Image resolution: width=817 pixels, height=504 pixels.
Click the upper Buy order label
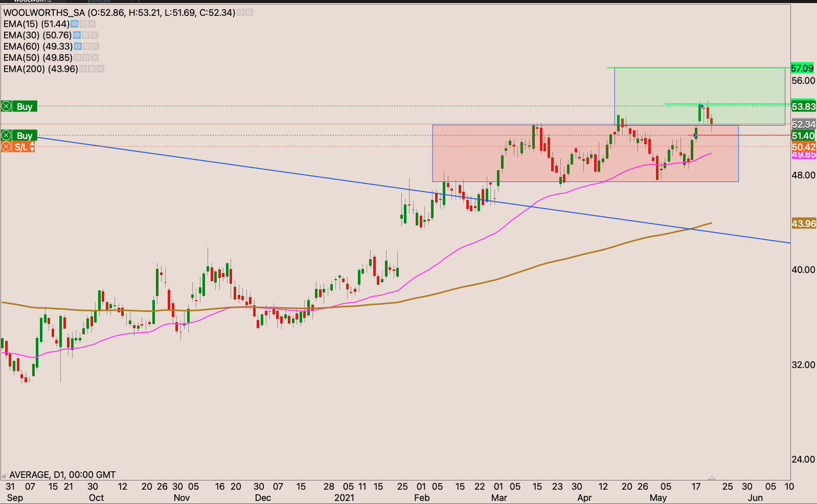(x=25, y=106)
